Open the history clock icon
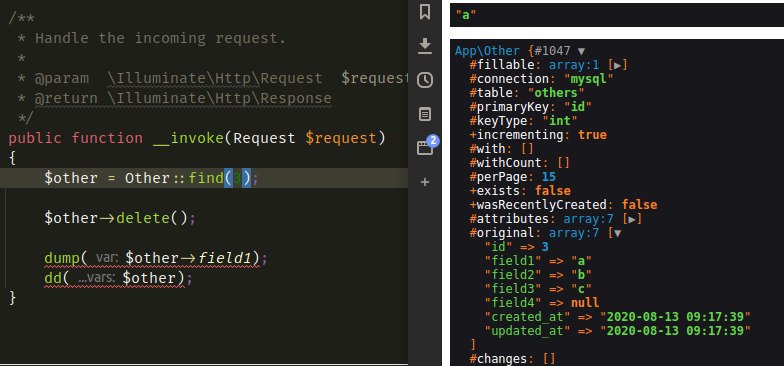This screenshot has width=784, height=366. pos(424,80)
